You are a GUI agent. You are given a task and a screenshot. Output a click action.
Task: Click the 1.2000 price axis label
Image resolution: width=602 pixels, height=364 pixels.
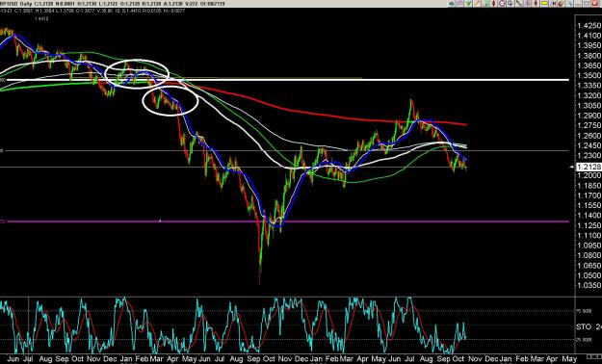pyautogui.click(x=589, y=175)
